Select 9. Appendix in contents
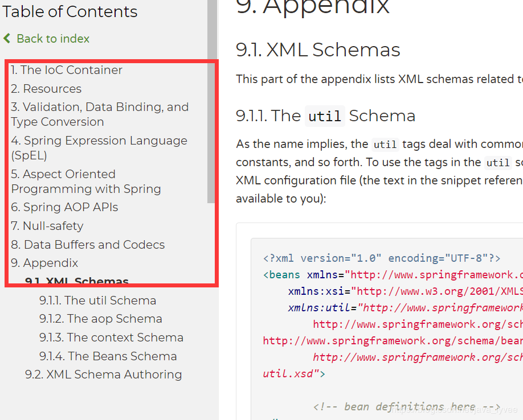The image size is (523, 420). coord(44,263)
